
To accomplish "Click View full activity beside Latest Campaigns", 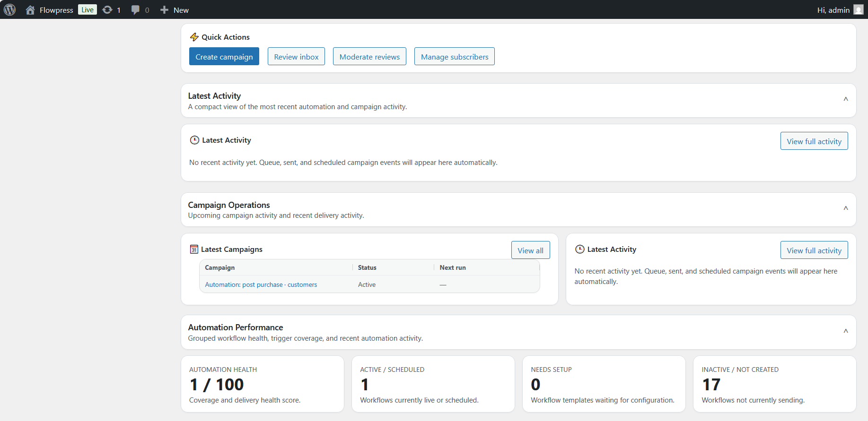I will [814, 250].
